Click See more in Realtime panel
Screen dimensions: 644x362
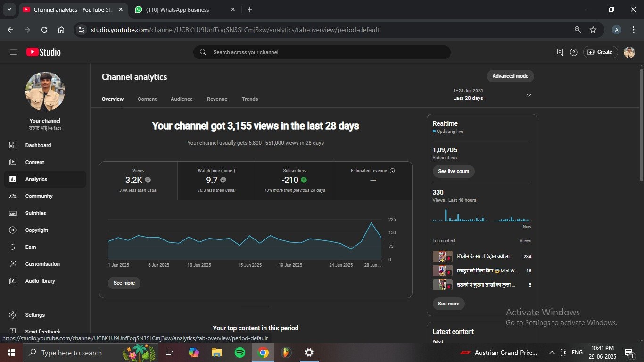point(448,304)
